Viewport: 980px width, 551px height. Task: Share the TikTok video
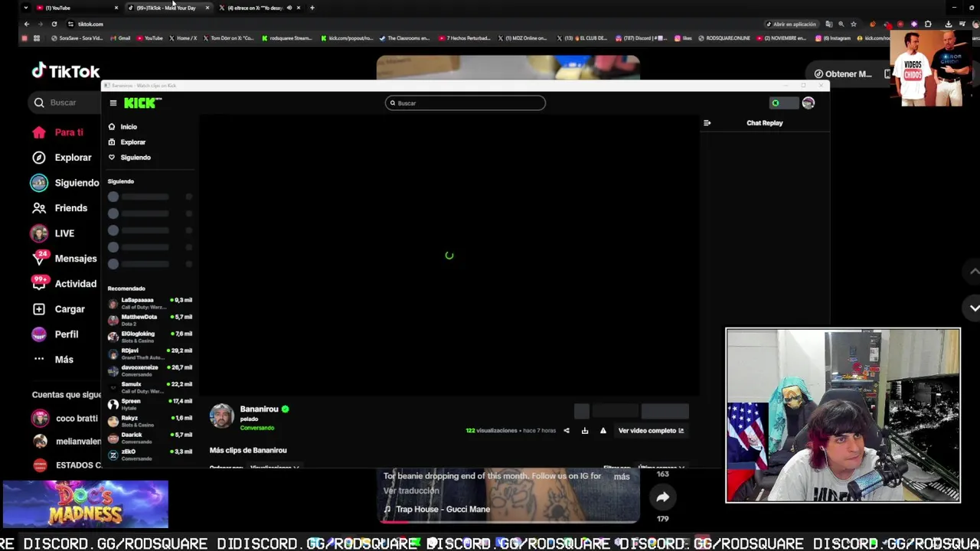[662, 497]
